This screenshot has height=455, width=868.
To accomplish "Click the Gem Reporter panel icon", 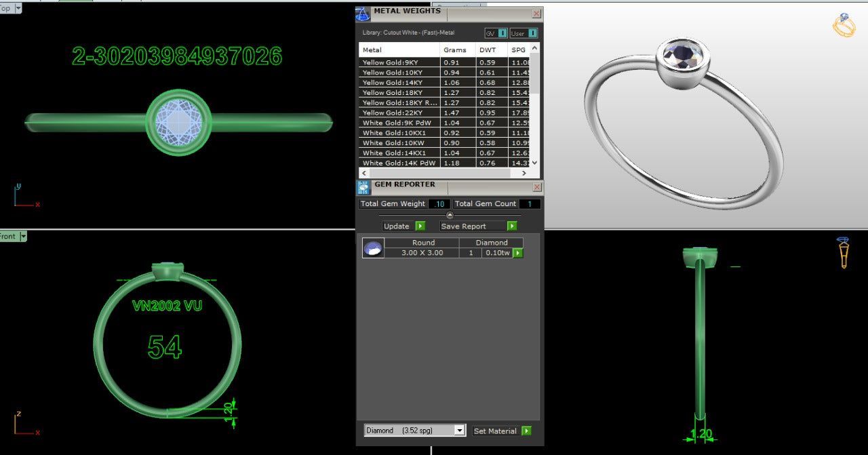I will coord(363,188).
